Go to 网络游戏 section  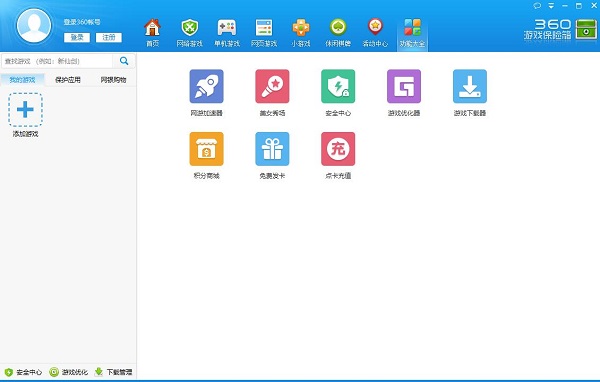click(x=189, y=32)
